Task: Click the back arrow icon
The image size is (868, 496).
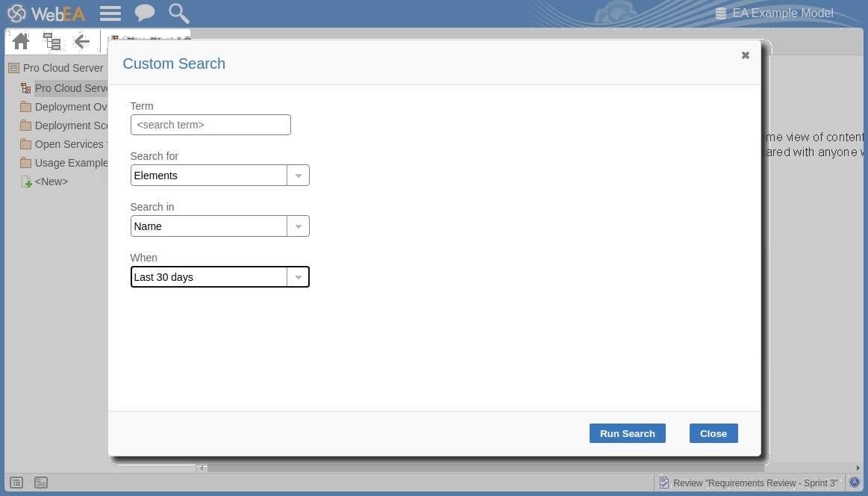Action: tap(82, 42)
